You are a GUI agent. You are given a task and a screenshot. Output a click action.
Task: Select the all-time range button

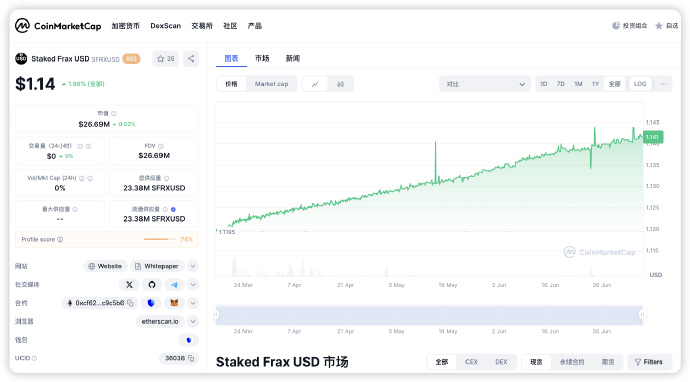[x=615, y=84]
